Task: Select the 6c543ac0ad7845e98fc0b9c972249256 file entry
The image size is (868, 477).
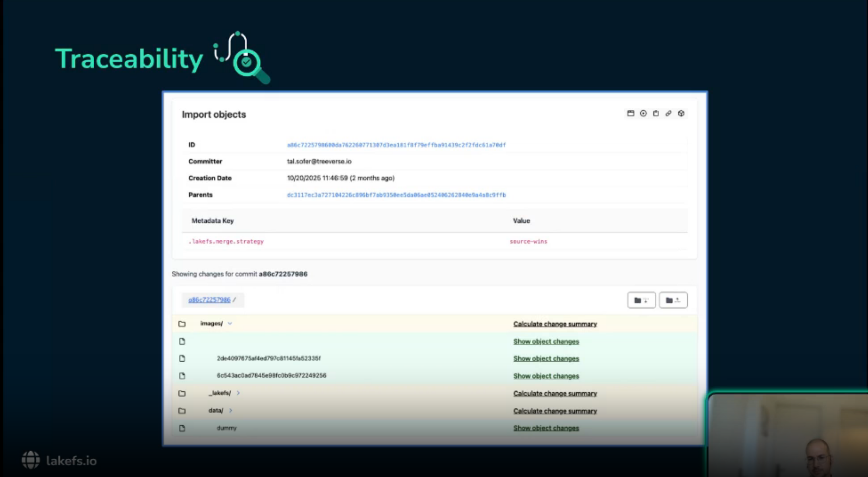Action: [x=271, y=376]
